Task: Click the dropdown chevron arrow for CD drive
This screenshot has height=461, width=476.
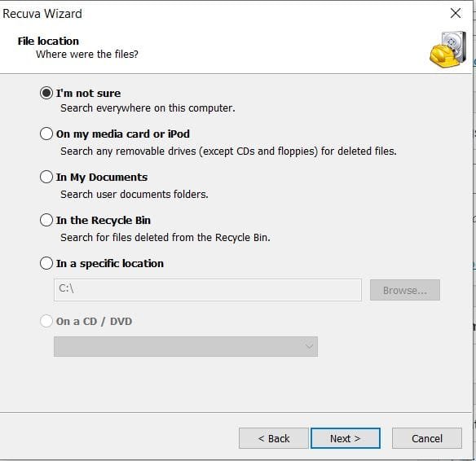Action: [309, 346]
